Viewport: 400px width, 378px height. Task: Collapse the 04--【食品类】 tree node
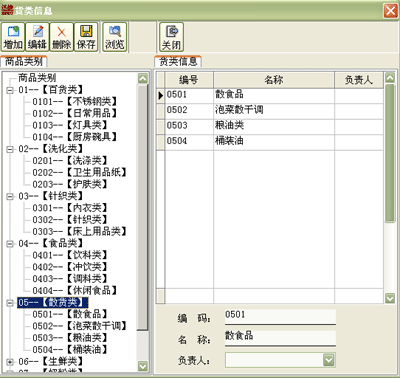10,244
